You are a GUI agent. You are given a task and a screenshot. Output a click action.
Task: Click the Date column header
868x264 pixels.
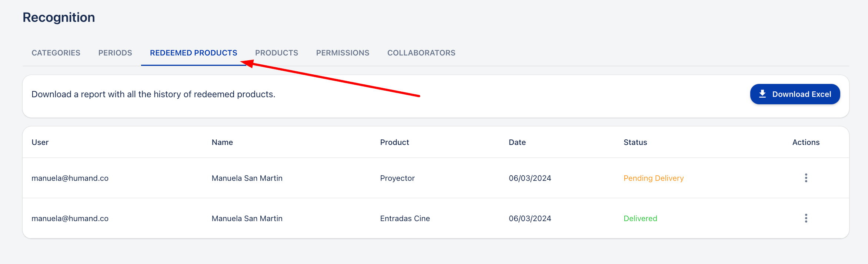click(x=517, y=142)
